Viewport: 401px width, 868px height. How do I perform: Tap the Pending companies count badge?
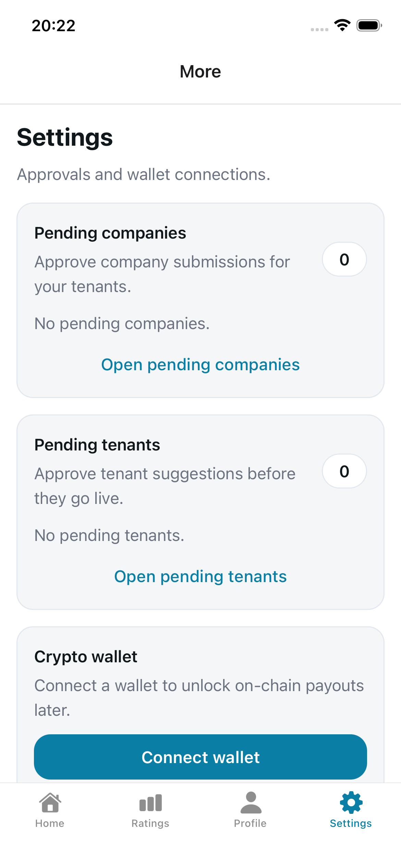pyautogui.click(x=344, y=260)
